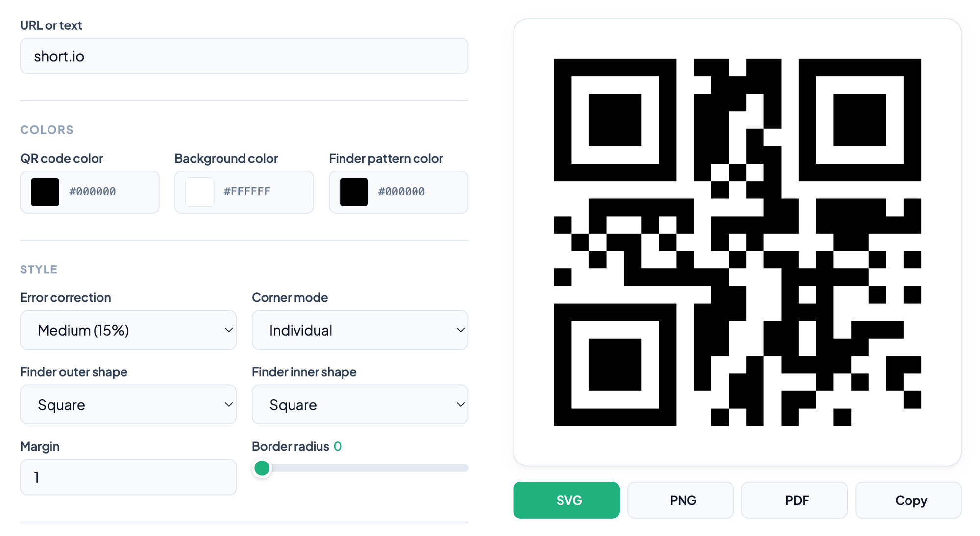Click the URL or text input field

click(x=244, y=56)
